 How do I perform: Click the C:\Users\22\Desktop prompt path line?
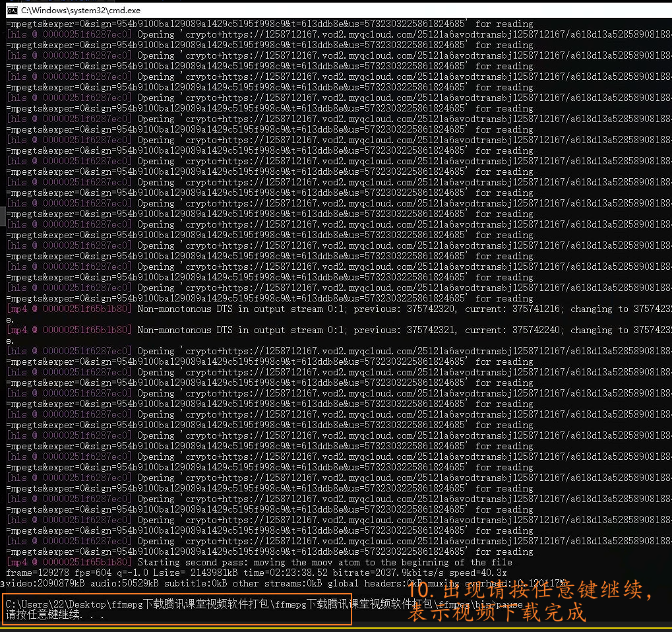[264, 604]
